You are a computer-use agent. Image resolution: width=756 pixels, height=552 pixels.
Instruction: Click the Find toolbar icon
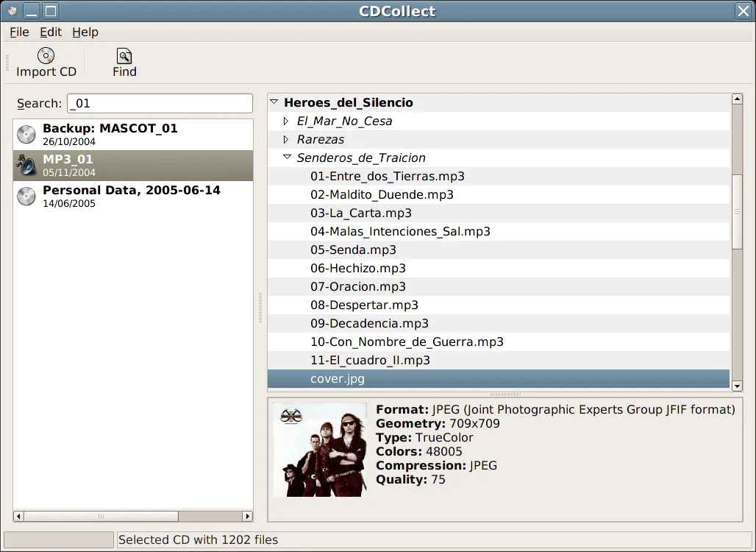124,55
